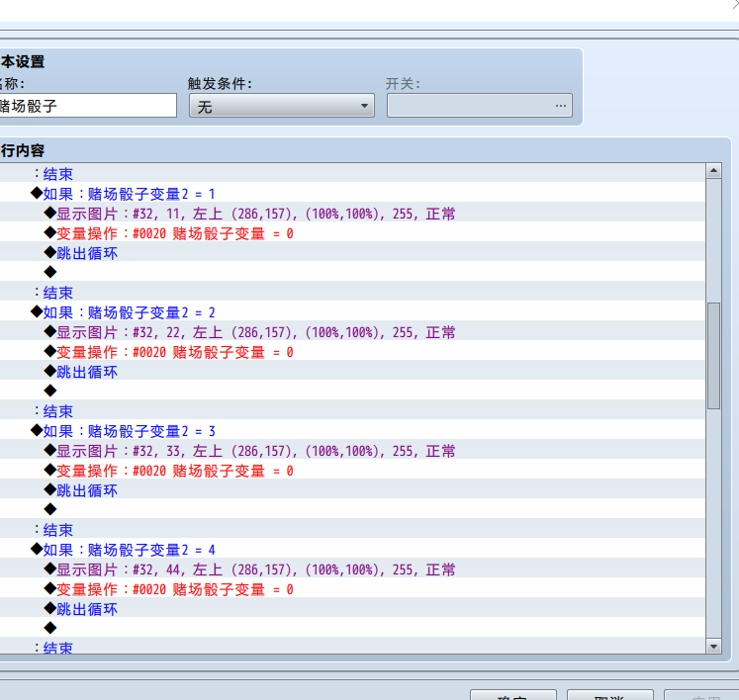Open the 开关 selector ellipsis field

[480, 106]
